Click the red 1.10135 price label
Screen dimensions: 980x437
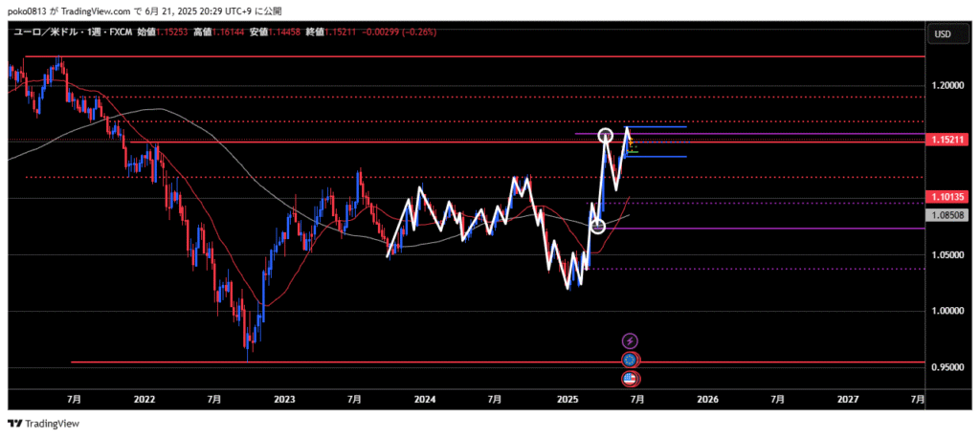click(x=948, y=197)
